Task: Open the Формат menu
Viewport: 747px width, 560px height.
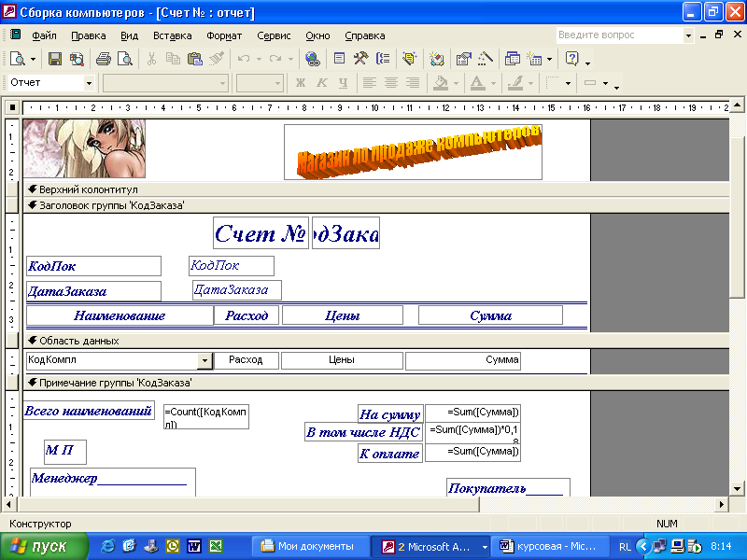Action: click(224, 35)
